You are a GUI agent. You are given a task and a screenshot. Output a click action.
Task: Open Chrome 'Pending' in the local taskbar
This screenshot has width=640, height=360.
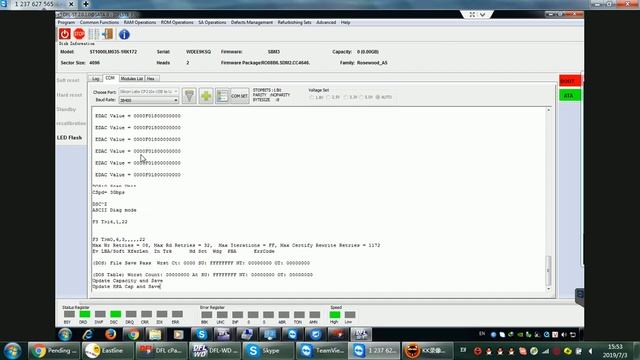coord(54,351)
